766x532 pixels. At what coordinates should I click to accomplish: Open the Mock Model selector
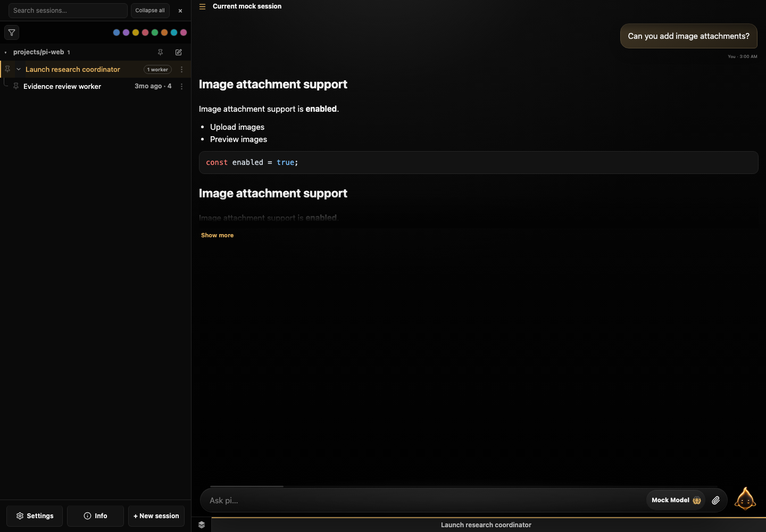(x=676, y=500)
